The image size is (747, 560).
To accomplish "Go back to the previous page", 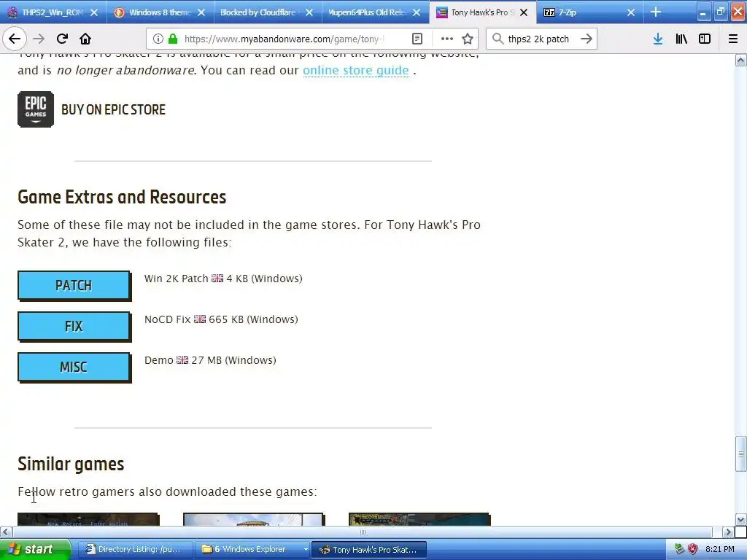I will click(x=15, y=39).
